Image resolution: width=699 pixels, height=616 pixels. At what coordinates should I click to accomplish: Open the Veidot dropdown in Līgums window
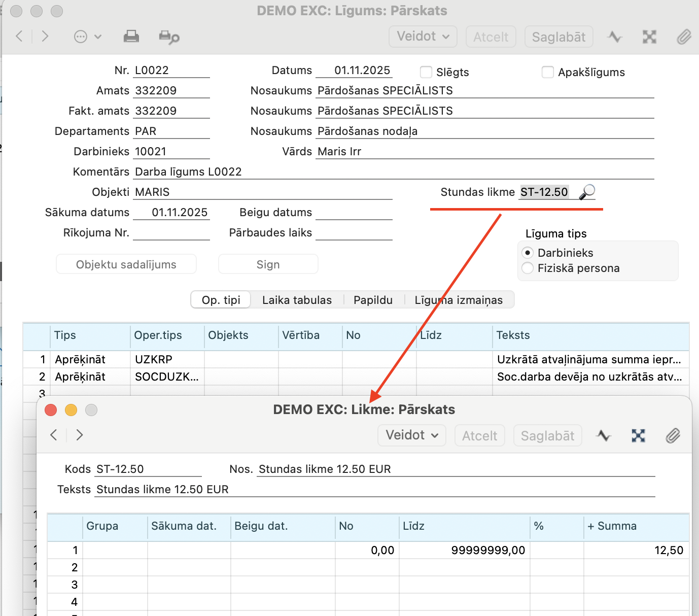click(423, 37)
